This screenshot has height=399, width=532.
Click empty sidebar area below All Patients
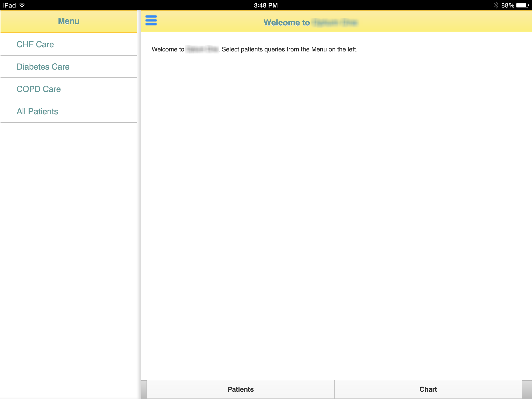point(69,234)
